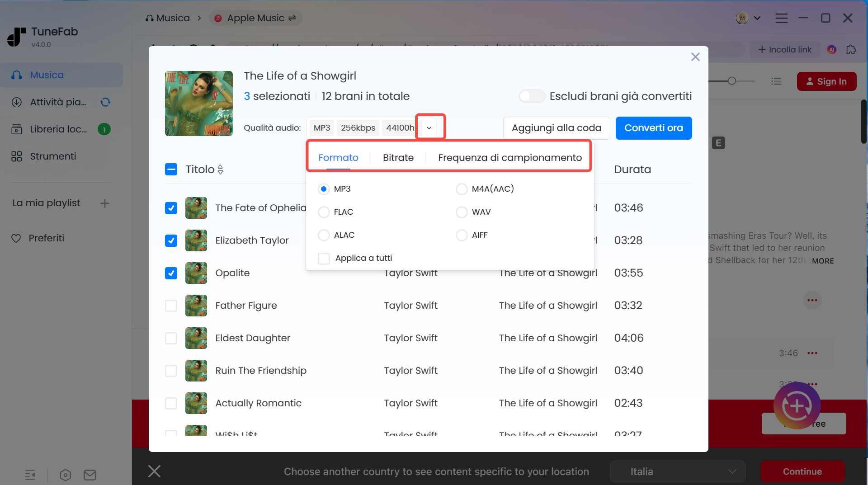Enable the Applica a tutti checkbox
The width and height of the screenshot is (868, 485).
[x=324, y=258]
